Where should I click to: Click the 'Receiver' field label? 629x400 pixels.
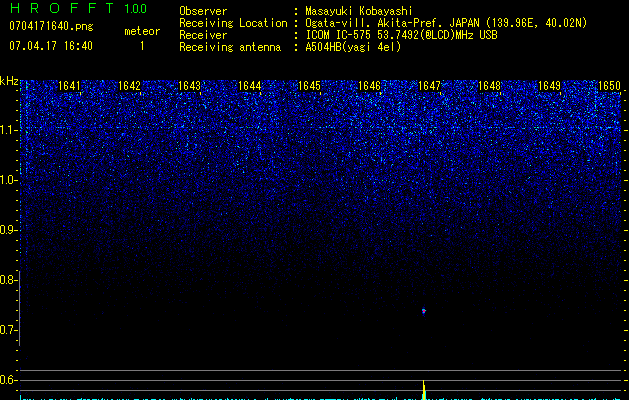(203, 35)
